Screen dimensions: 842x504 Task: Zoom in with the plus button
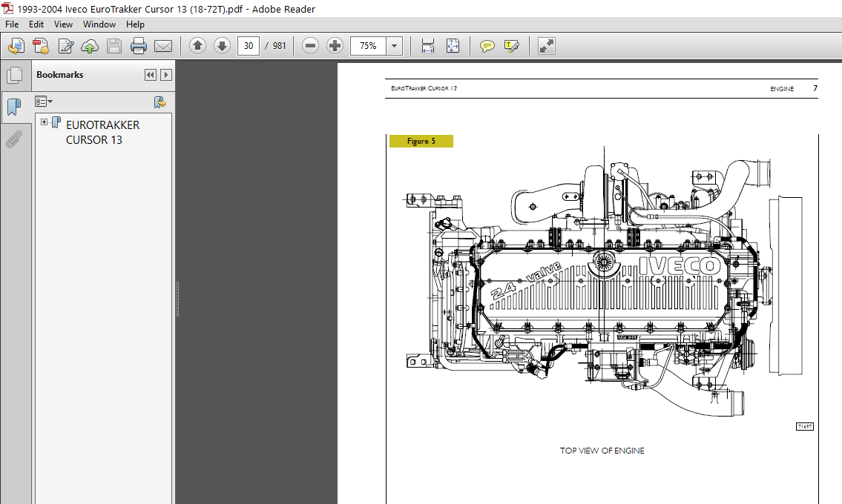coord(335,46)
